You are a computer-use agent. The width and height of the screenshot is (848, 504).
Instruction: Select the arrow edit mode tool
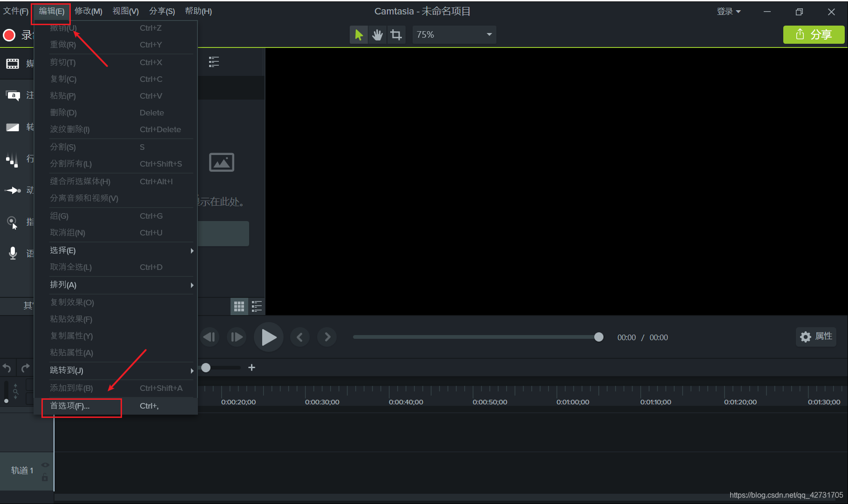click(x=359, y=35)
